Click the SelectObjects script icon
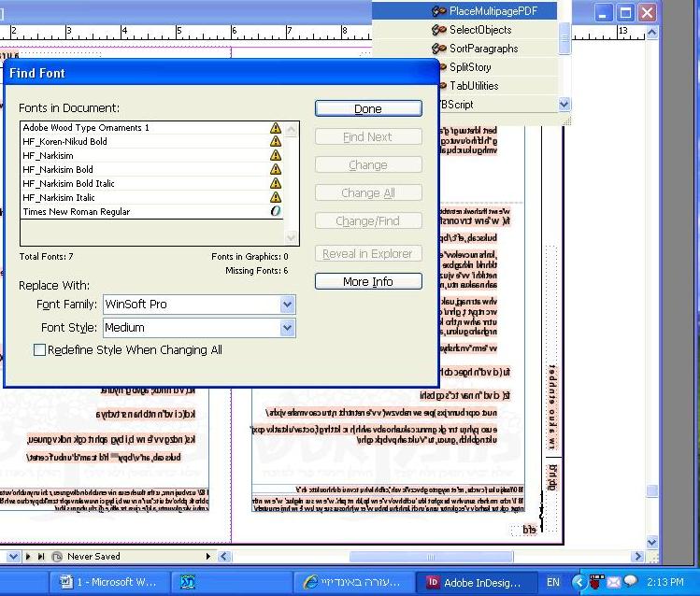Viewport: 700px width, 596px height. click(x=439, y=30)
